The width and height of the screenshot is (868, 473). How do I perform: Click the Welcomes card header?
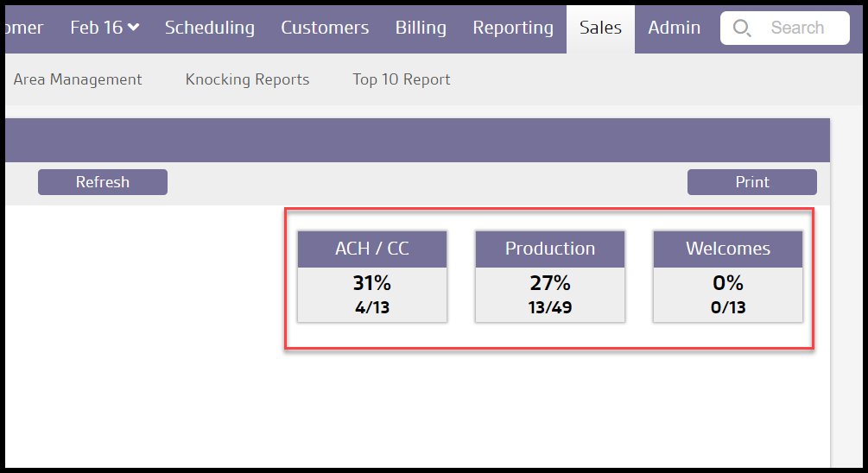click(728, 249)
